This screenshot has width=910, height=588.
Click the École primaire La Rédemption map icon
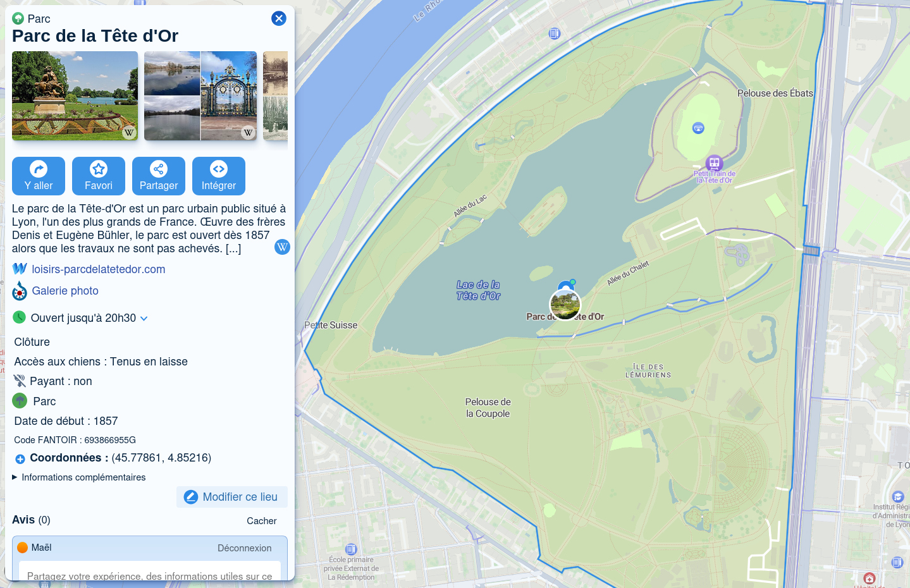click(351, 549)
